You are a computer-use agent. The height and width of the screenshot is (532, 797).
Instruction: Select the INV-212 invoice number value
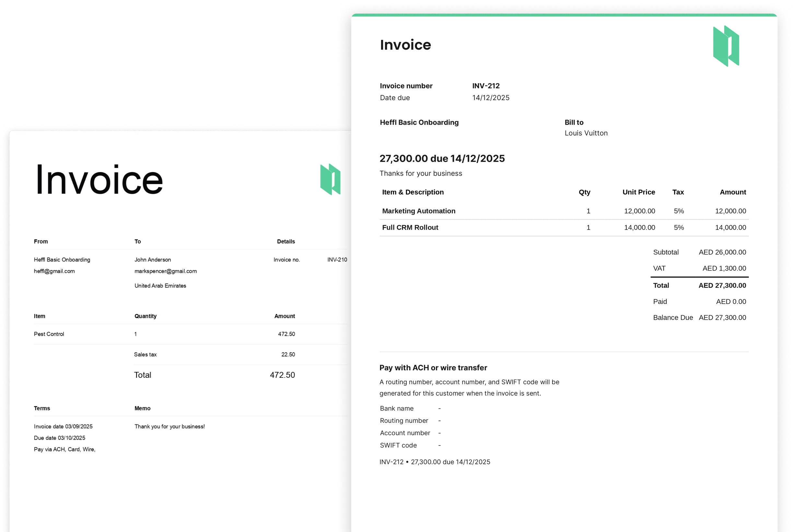(486, 86)
